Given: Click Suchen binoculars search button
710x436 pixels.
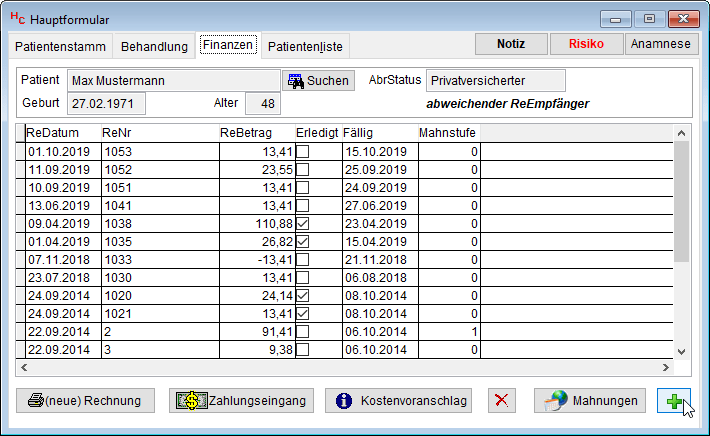Looking at the screenshot, I should point(317,81).
